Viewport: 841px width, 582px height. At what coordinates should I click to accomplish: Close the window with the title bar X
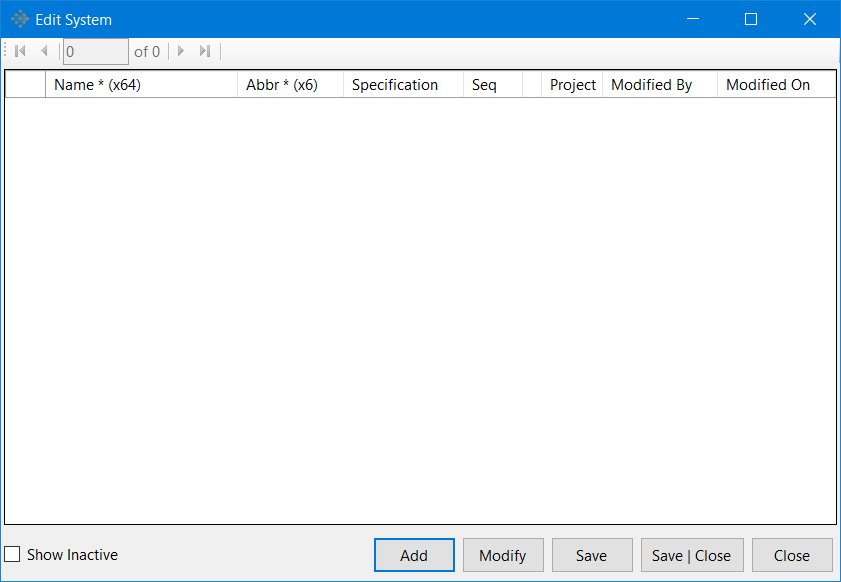point(810,19)
